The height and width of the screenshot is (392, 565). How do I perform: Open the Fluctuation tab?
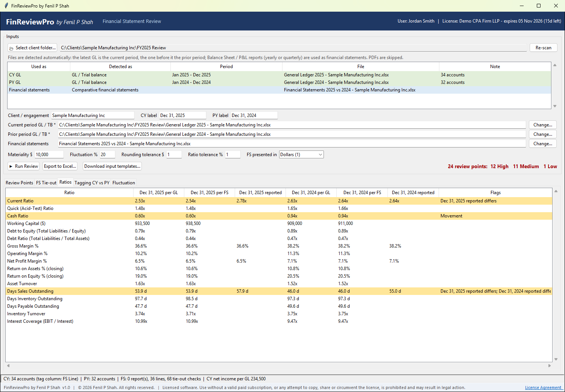[x=123, y=183]
